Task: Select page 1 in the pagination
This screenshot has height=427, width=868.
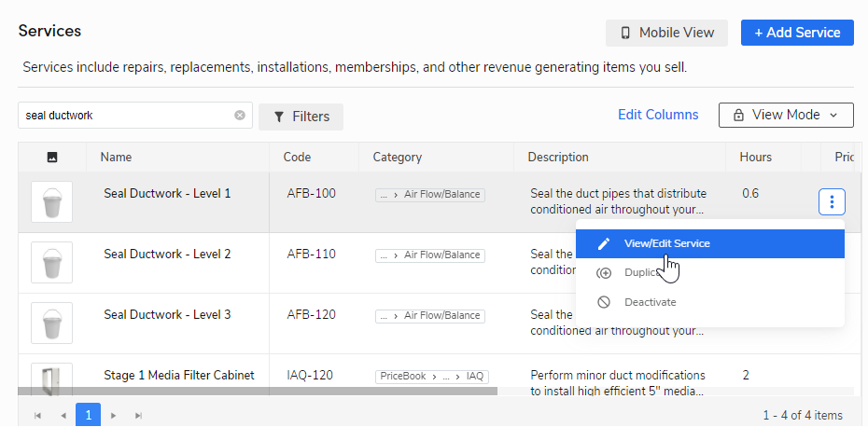Action: 89,416
